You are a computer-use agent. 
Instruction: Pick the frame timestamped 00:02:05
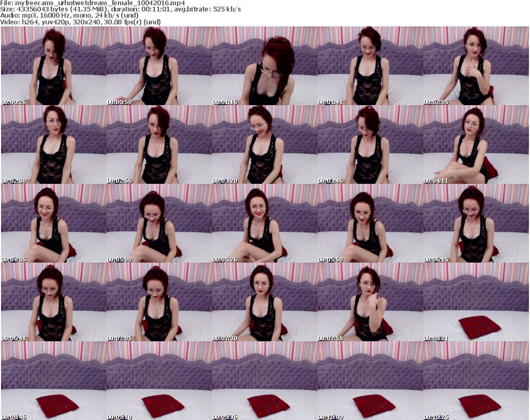(476, 66)
